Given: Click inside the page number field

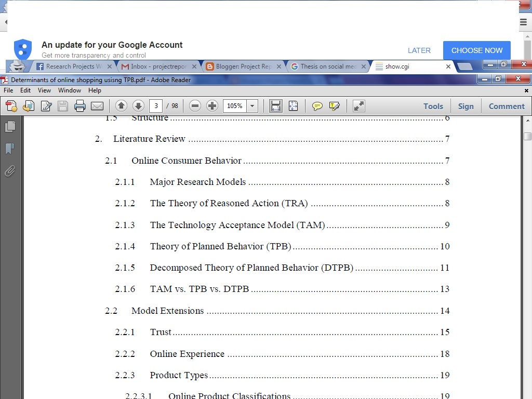Looking at the screenshot, I should point(157,106).
